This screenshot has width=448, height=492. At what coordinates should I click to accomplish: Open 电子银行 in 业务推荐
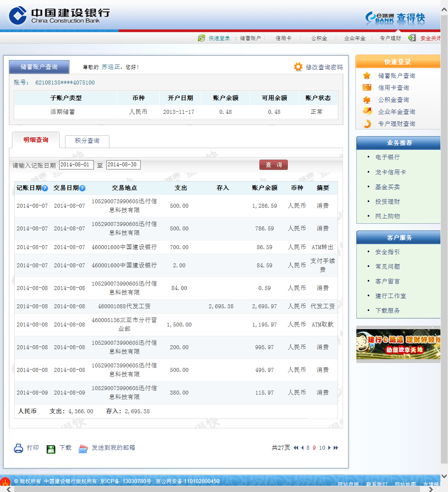387,157
